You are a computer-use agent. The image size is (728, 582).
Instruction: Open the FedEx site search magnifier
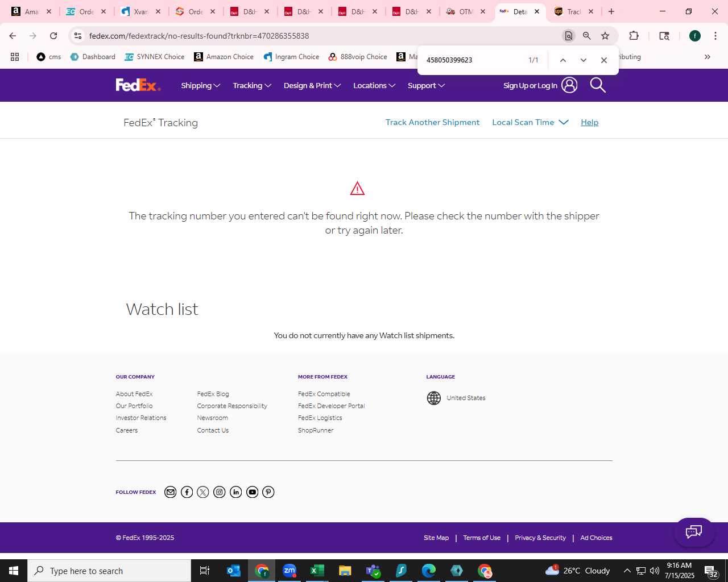coord(598,85)
